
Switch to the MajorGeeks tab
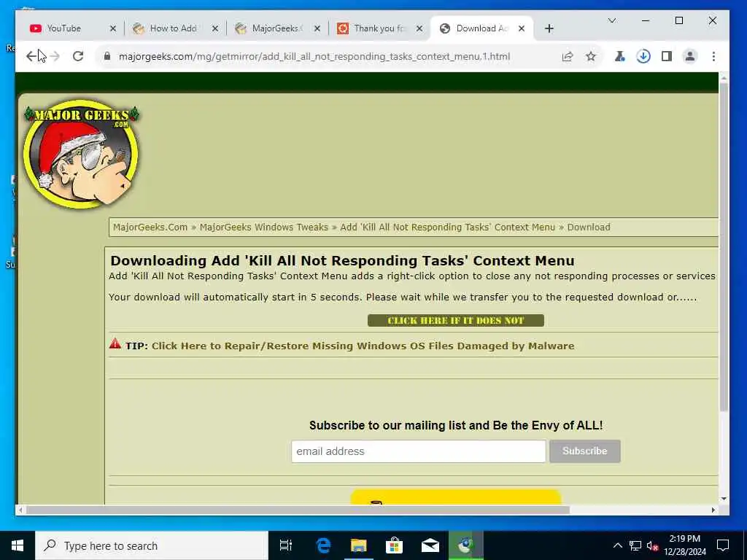pos(276,28)
